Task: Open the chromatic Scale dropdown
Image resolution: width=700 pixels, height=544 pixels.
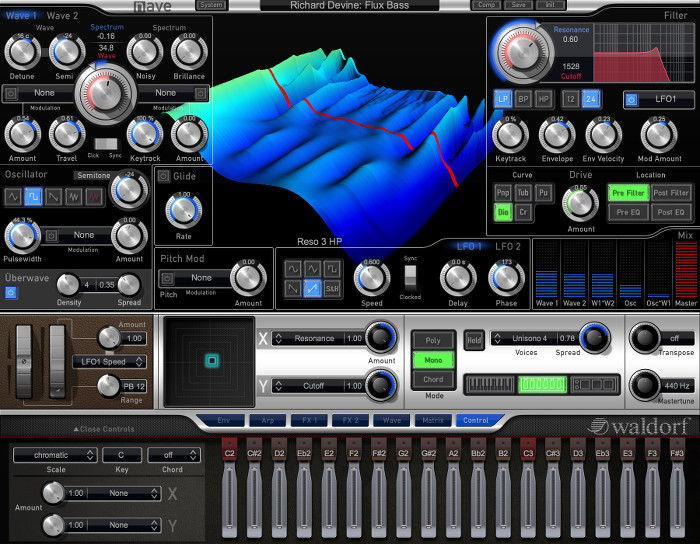Action: [x=54, y=455]
